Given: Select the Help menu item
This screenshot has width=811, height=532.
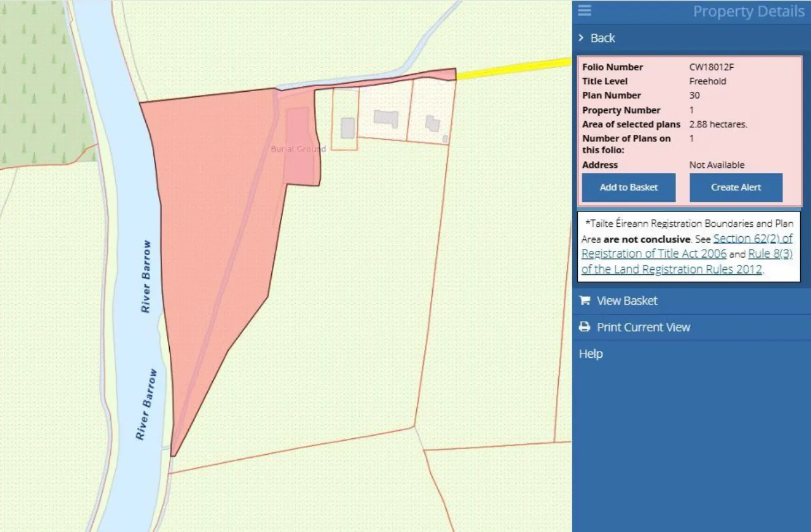Looking at the screenshot, I should point(590,353).
